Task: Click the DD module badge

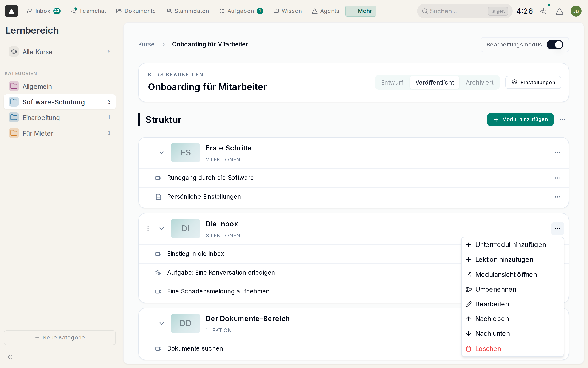Action: tap(185, 323)
